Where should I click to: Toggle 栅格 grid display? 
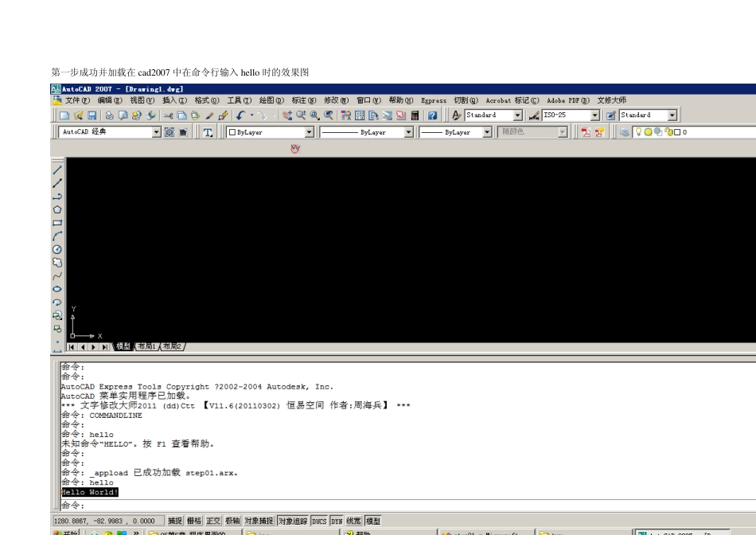[x=194, y=521]
